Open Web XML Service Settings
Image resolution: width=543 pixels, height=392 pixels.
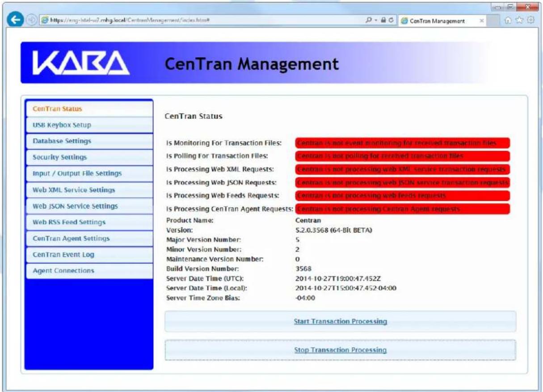(89, 190)
